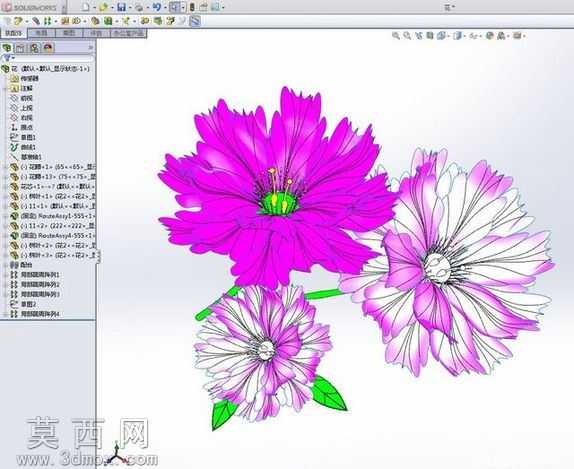574x469 pixels.
Task: Switch to the 办公室产品 (Office Products) tab
Action: tap(128, 33)
